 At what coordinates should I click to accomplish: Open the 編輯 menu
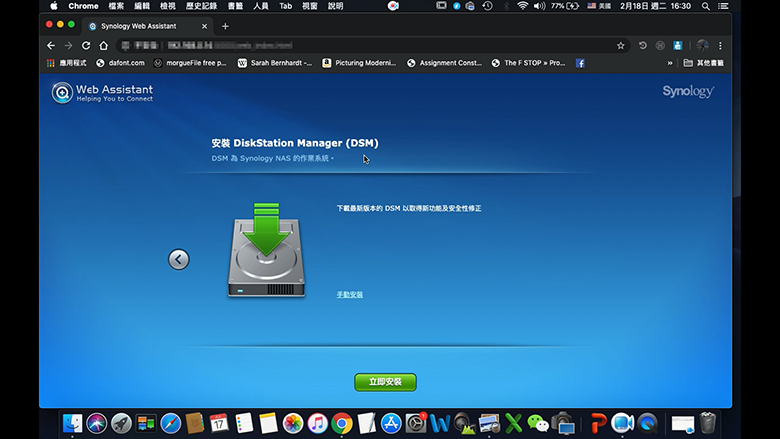coord(142,6)
